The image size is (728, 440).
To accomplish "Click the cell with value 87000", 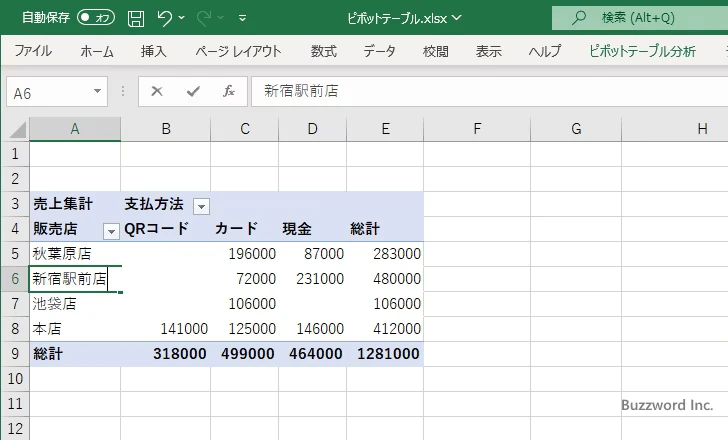I will coord(312,253).
